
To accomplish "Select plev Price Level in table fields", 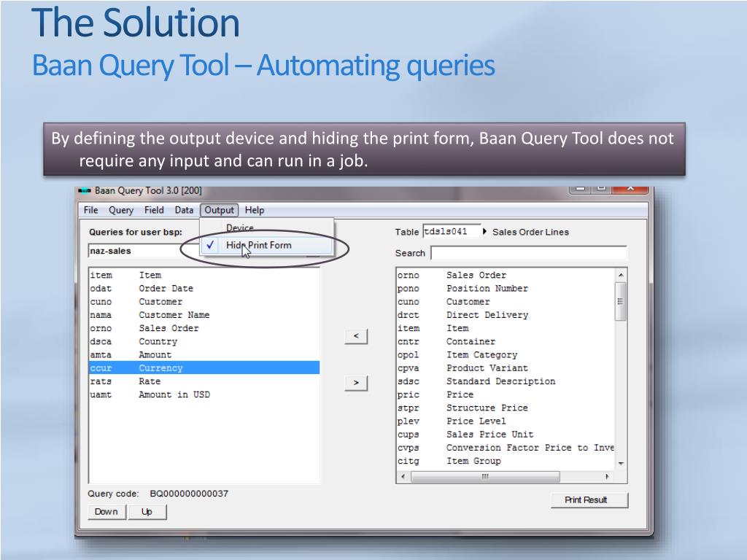I will (x=506, y=421).
